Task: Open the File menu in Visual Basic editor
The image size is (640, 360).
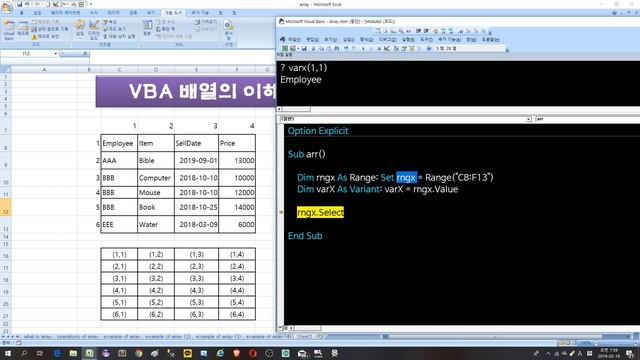Action: (x=294, y=40)
